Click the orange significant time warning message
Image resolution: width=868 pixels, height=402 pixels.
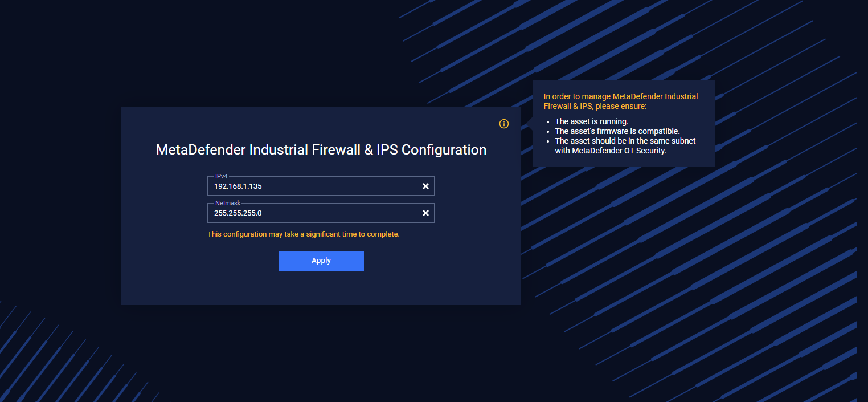(x=304, y=234)
